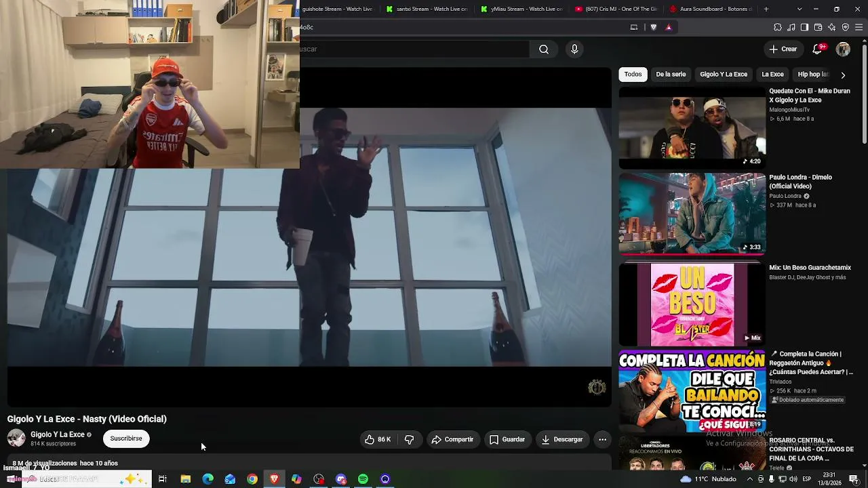868x488 pixels.
Task: Open File Explorer from the taskbar
Action: click(185, 479)
